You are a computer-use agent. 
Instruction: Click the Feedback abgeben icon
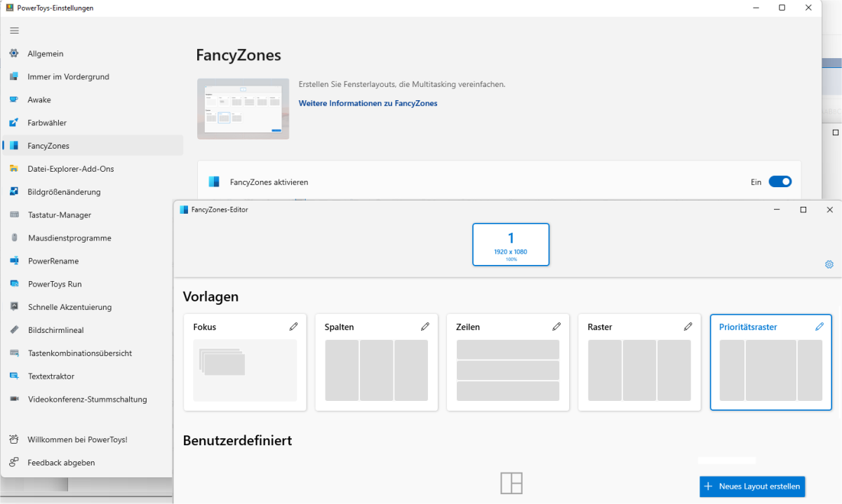14,463
